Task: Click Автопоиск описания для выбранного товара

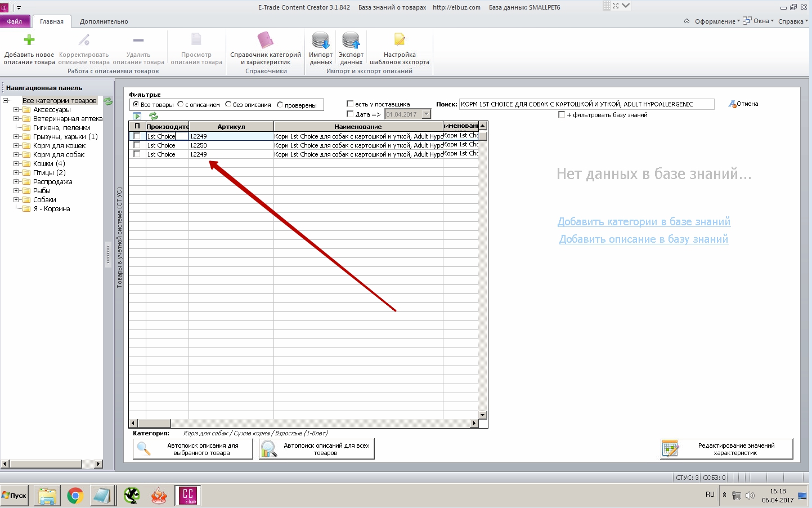Action: [193, 449]
